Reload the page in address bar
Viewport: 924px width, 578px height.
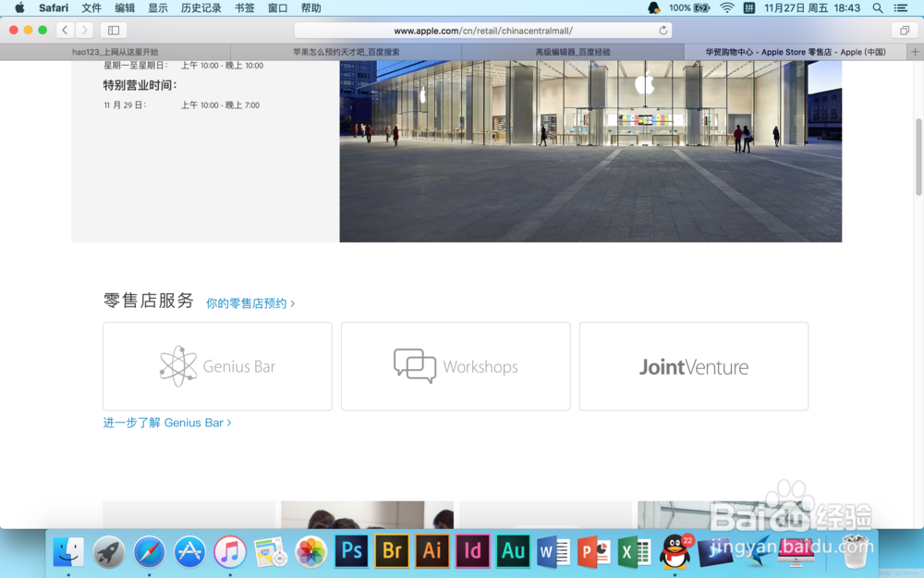663,31
